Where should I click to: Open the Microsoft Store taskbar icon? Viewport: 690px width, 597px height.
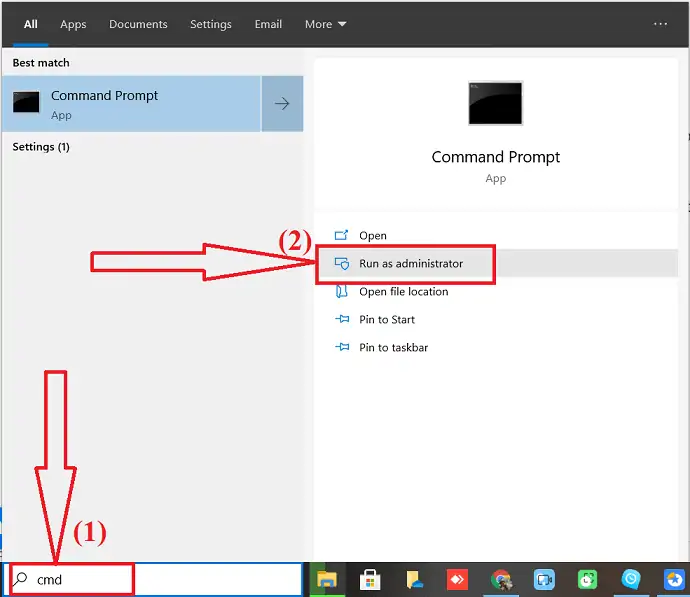tap(370, 580)
